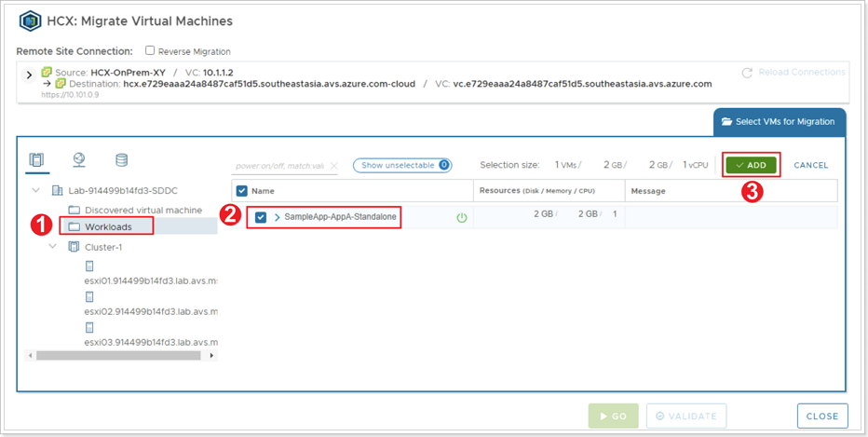Image resolution: width=868 pixels, height=437 pixels.
Task: Click the Lab-914499b14fd3-SDDC datacenter icon
Action: click(57, 190)
